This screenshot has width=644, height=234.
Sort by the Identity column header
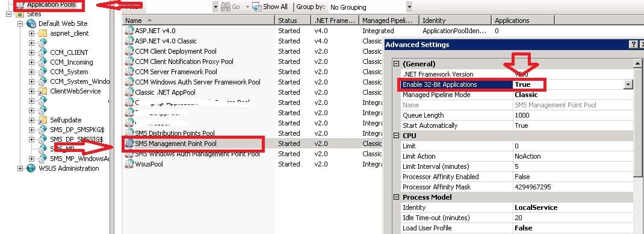[455, 20]
